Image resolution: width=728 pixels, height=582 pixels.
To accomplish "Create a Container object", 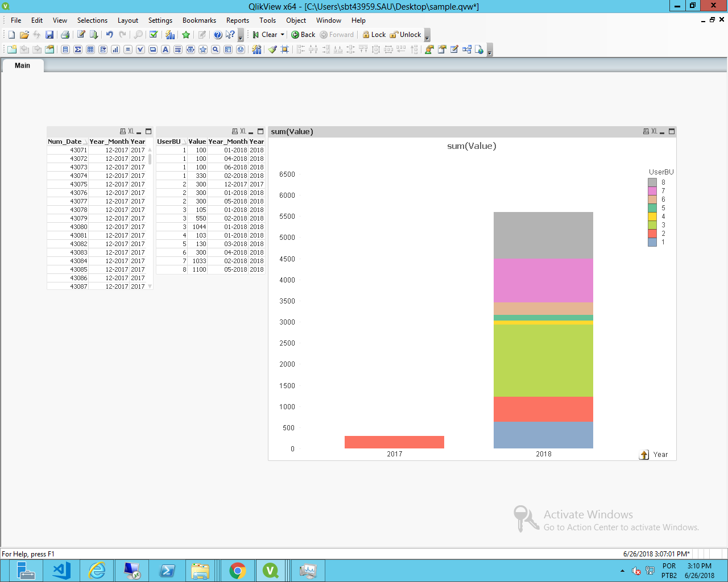I will 228,49.
